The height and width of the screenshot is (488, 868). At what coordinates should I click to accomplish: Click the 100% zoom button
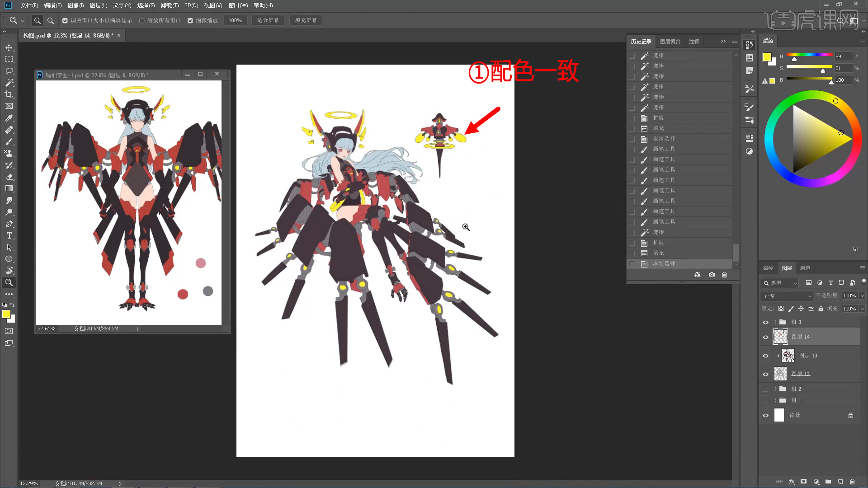coord(235,20)
